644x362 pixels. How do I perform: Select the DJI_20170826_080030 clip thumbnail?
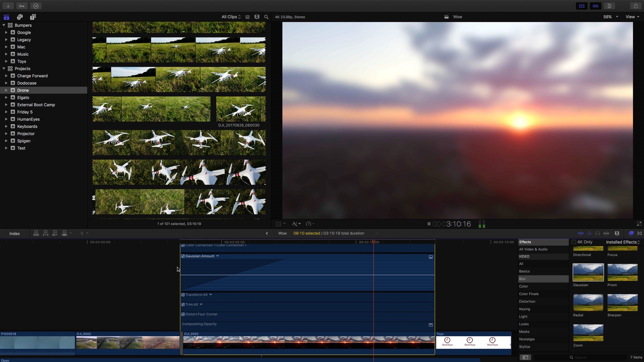(241, 109)
